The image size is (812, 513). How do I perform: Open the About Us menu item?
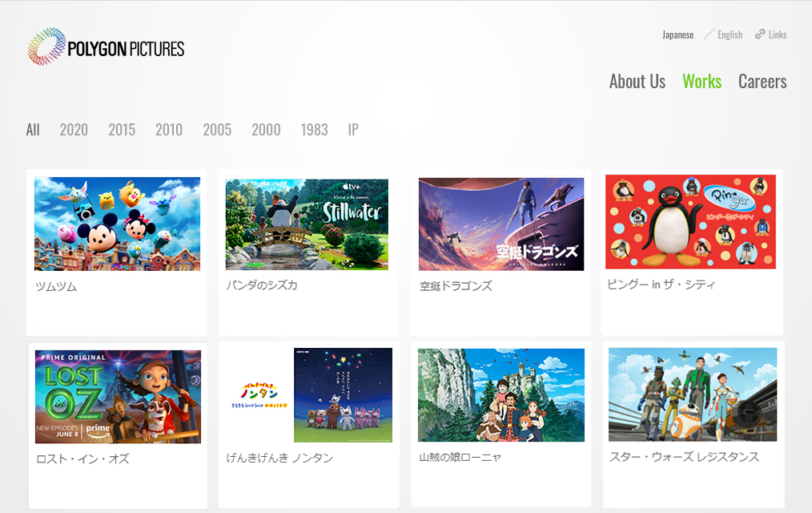coord(637,81)
